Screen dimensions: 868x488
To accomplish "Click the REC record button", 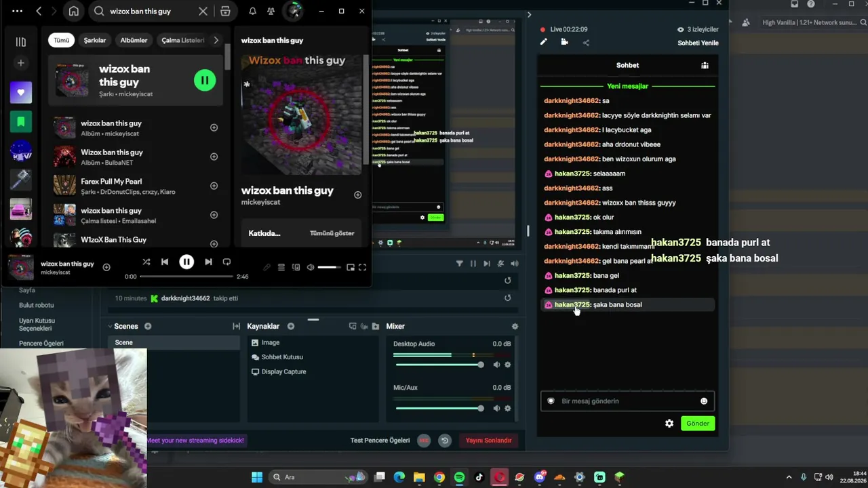I will (x=424, y=441).
